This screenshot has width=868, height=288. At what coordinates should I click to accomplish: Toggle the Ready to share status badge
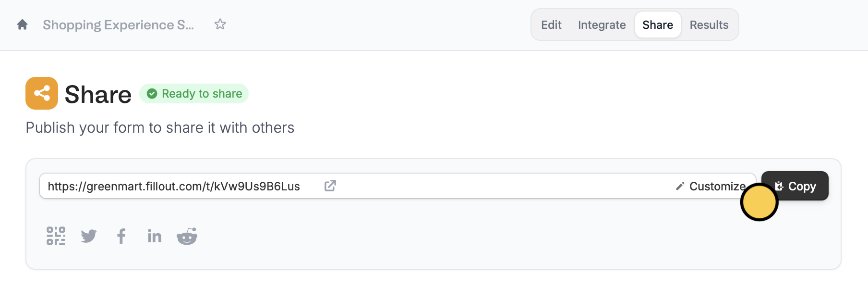coord(194,93)
